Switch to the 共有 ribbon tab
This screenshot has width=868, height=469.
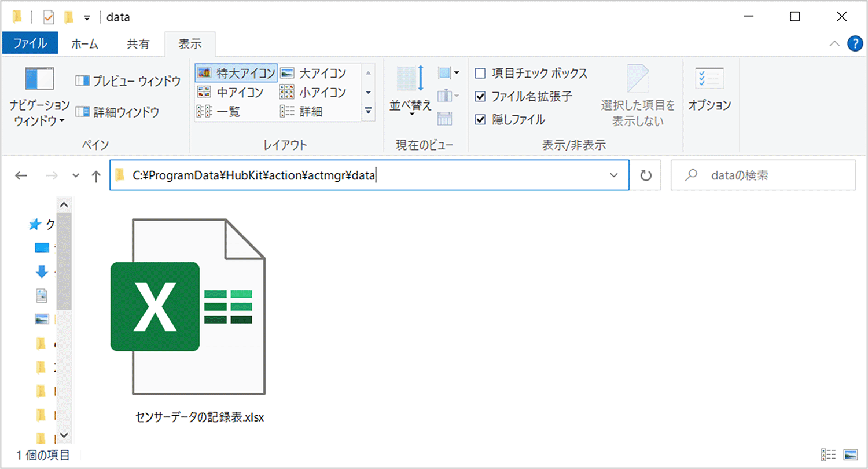(x=138, y=43)
